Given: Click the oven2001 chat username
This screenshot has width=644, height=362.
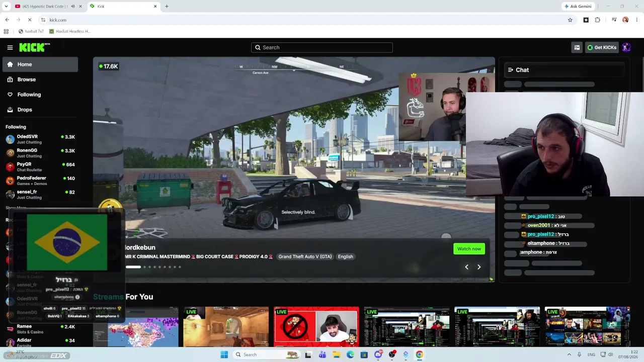Looking at the screenshot, I should (538, 225).
